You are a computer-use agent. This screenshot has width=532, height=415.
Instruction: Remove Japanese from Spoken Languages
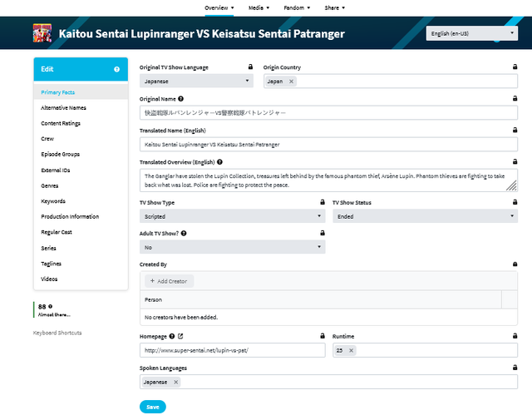click(x=175, y=382)
